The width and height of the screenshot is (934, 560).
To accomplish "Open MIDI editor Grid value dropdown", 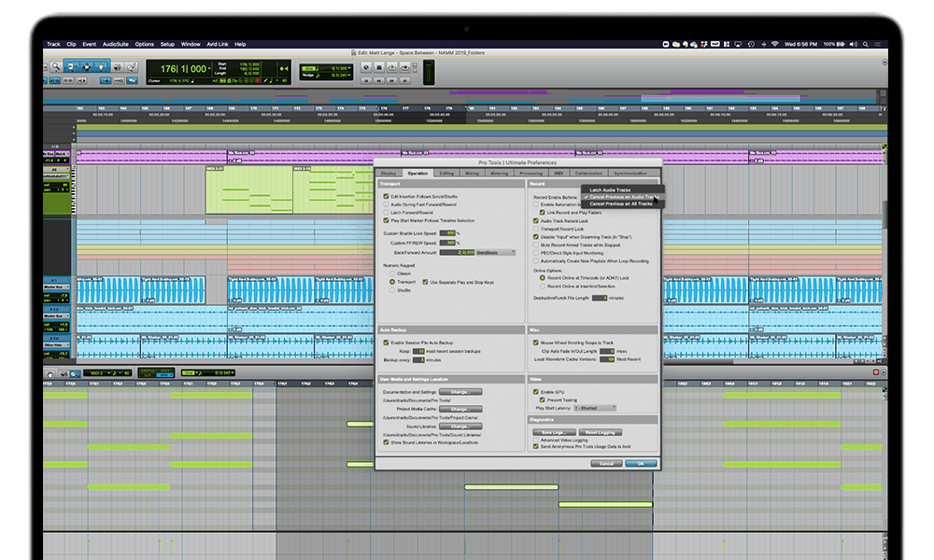I will click(233, 373).
